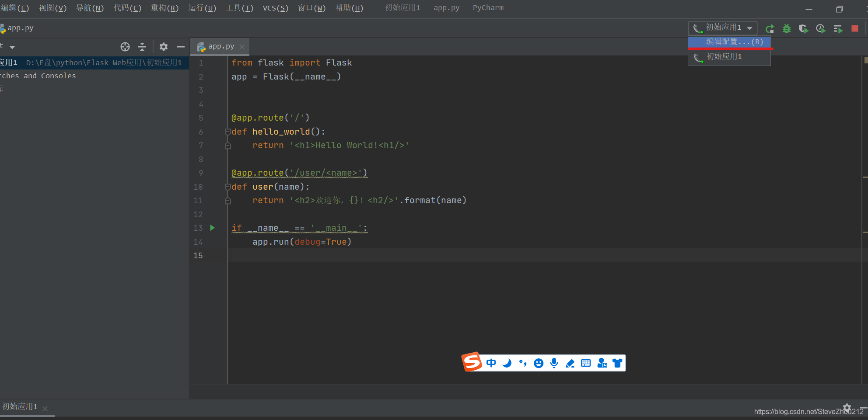Select Scratches and Consoles tree row
The width and height of the screenshot is (868, 420).
tap(94, 76)
